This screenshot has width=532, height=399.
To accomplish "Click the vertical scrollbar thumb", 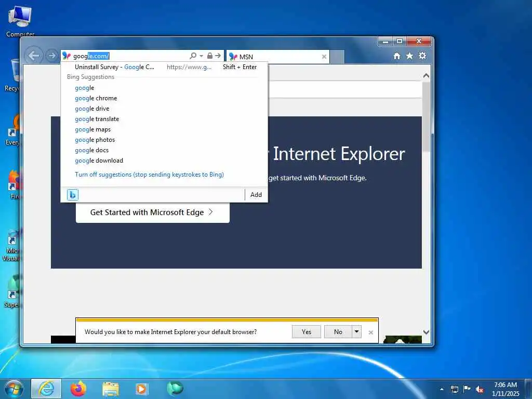I will (x=426, y=117).
